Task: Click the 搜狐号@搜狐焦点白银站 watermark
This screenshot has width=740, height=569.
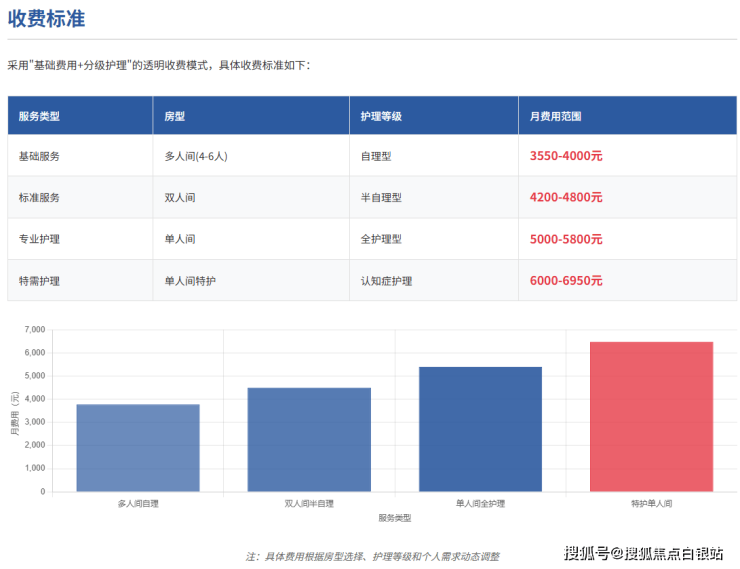Action: pyautogui.click(x=643, y=553)
